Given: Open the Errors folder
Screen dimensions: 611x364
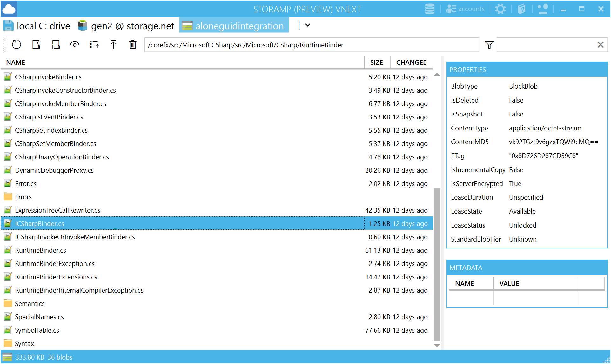Looking at the screenshot, I should pyautogui.click(x=23, y=197).
